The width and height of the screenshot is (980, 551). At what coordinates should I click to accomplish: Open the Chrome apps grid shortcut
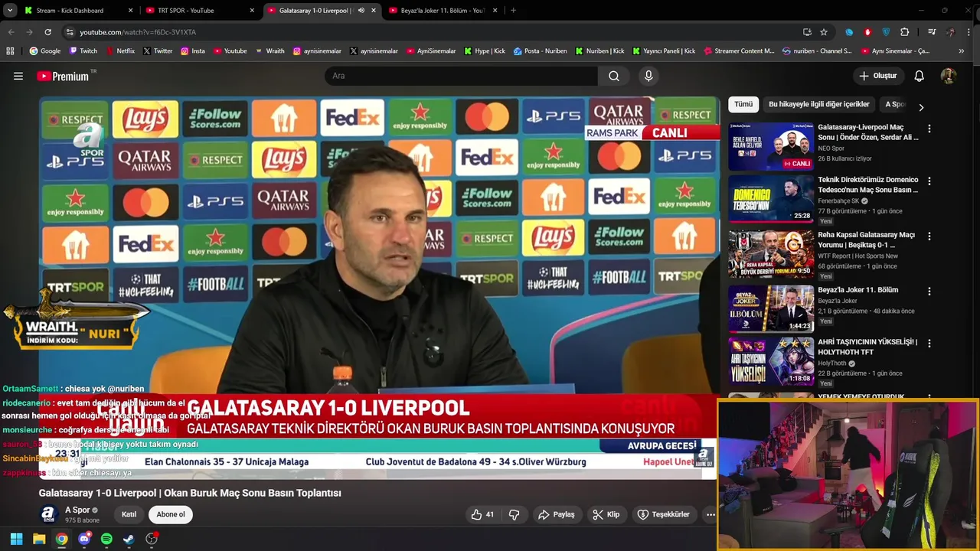[10, 51]
